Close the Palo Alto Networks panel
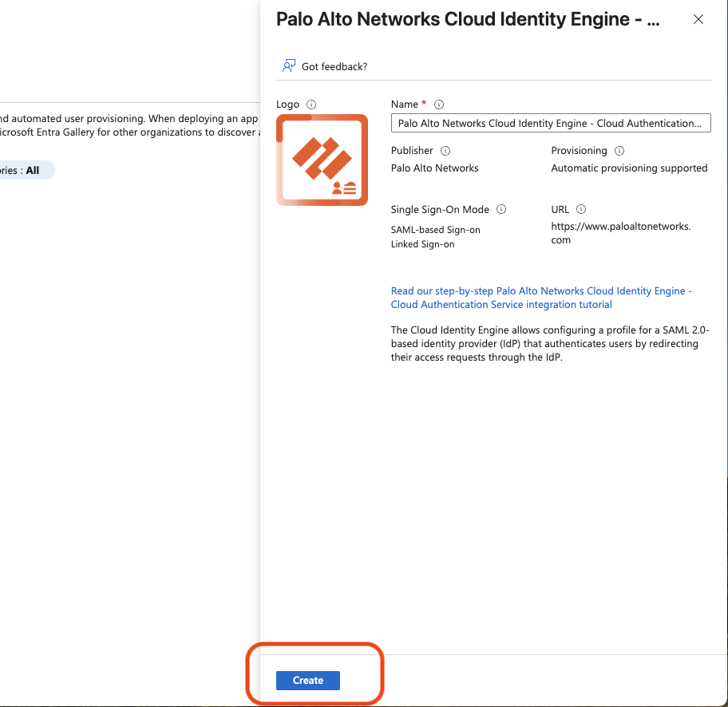Screen dimensions: 728x707 (698, 20)
